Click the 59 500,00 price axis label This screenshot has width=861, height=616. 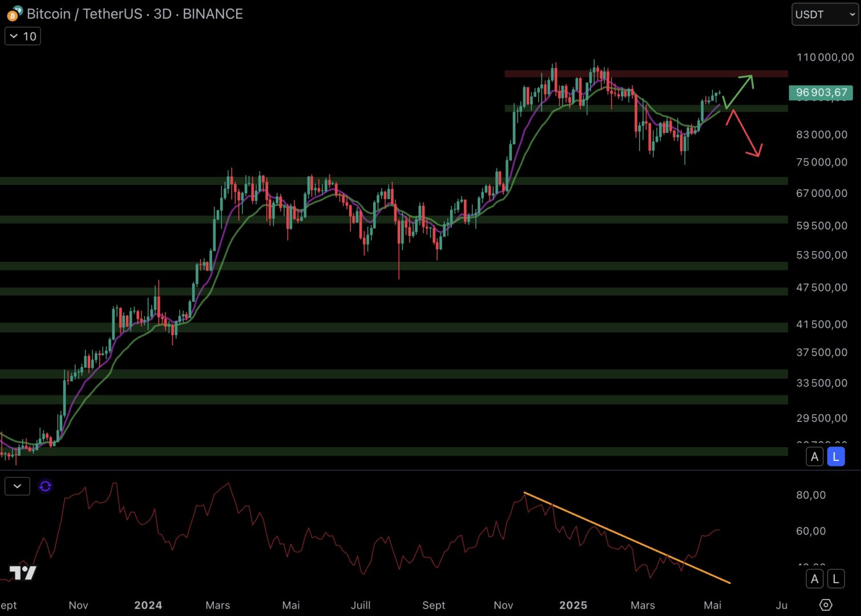pyautogui.click(x=822, y=226)
